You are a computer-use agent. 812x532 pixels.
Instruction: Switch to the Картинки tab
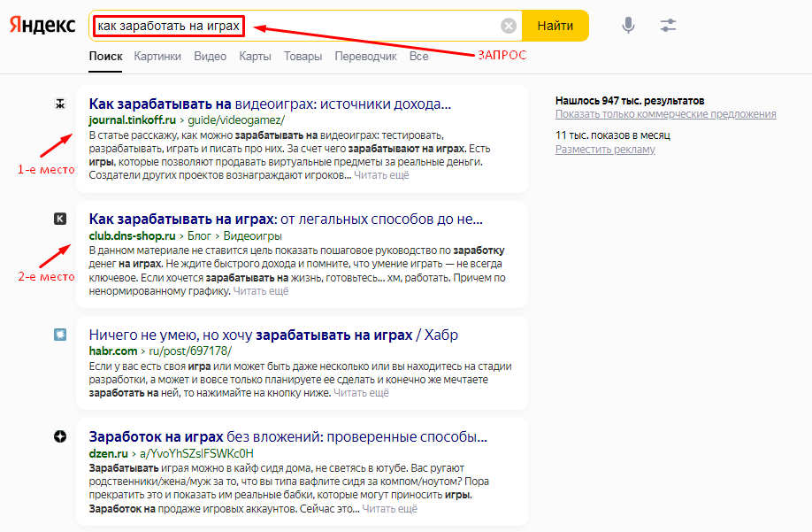(157, 57)
